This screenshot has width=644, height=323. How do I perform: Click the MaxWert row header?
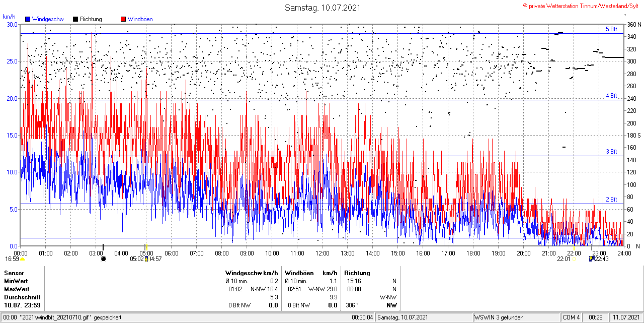click(17, 289)
